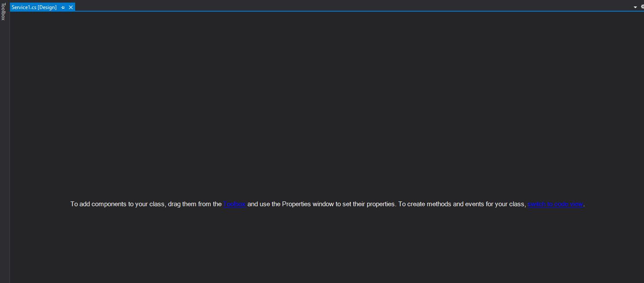Image resolution: width=644 pixels, height=283 pixels.
Task: Toggle pinning for the active designer document
Action: (x=63, y=7)
